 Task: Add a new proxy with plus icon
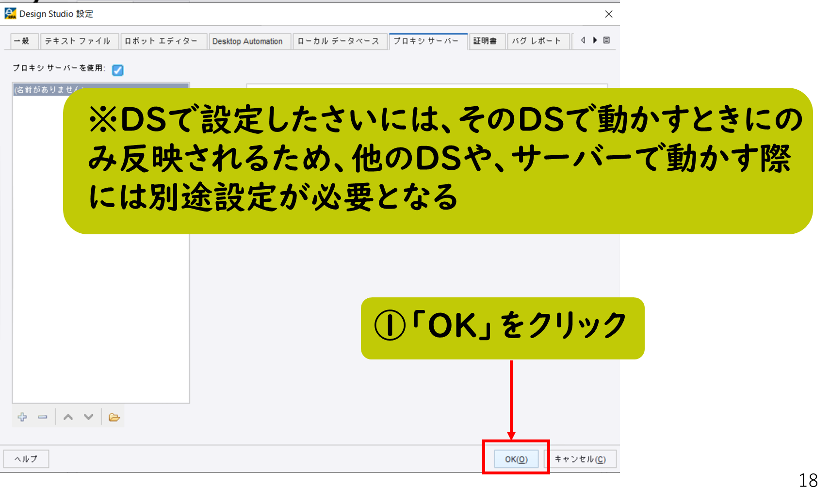[22, 417]
